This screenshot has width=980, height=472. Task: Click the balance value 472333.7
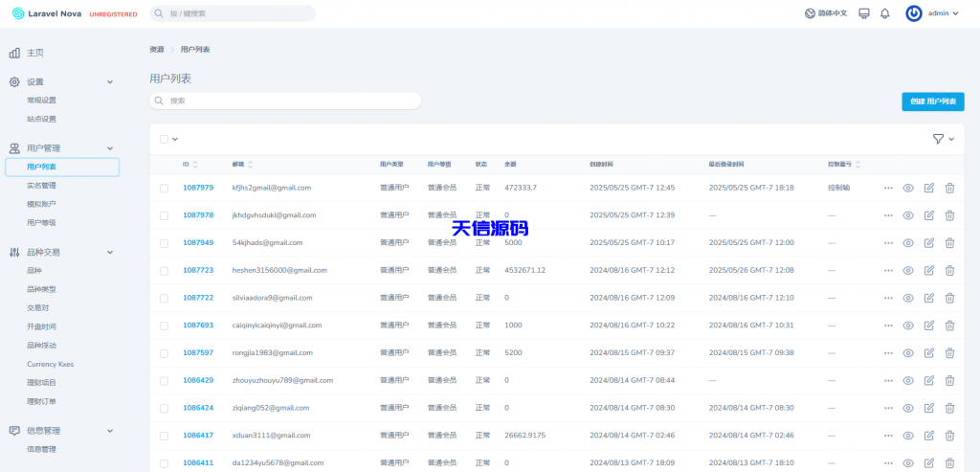tap(521, 188)
